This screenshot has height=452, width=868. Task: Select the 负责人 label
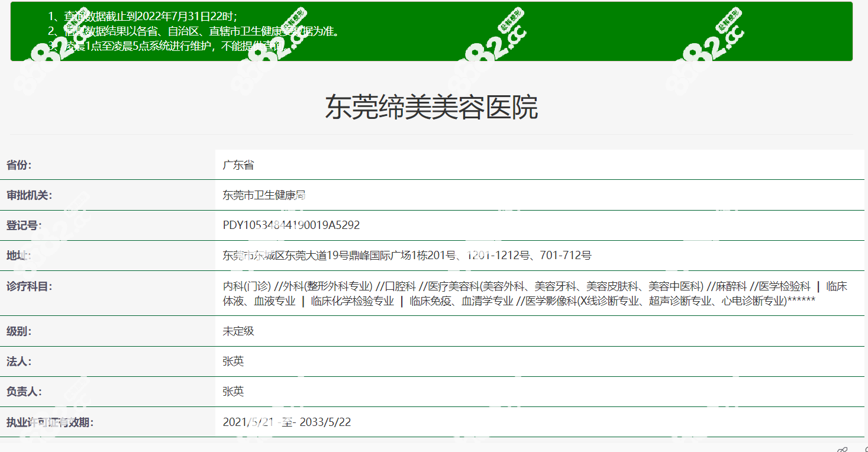(x=24, y=392)
